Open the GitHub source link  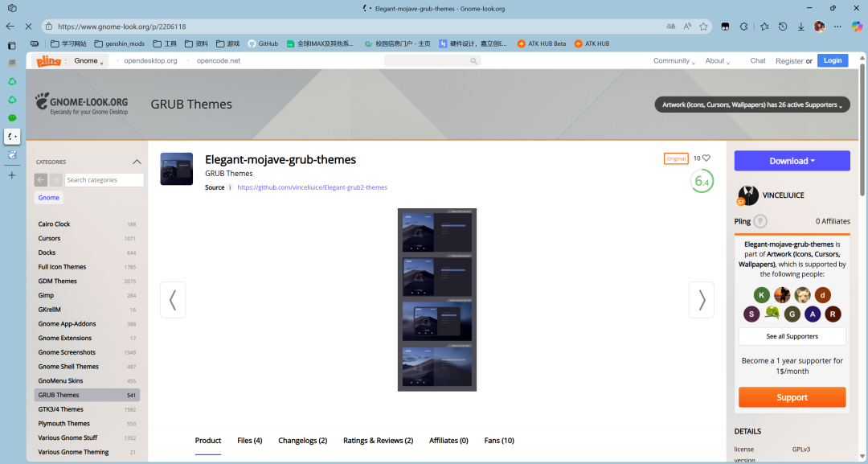312,187
